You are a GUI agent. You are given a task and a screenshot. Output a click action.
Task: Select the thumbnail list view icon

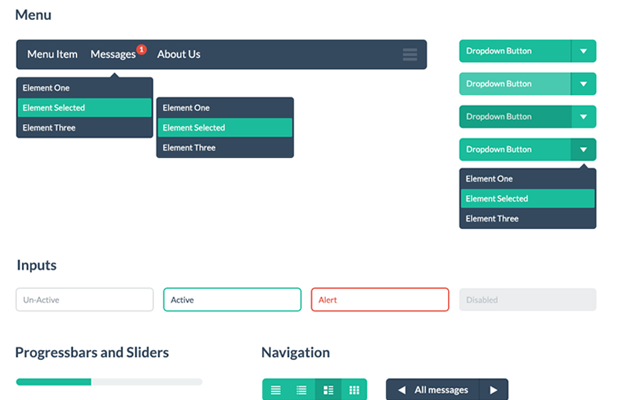pos(328,390)
